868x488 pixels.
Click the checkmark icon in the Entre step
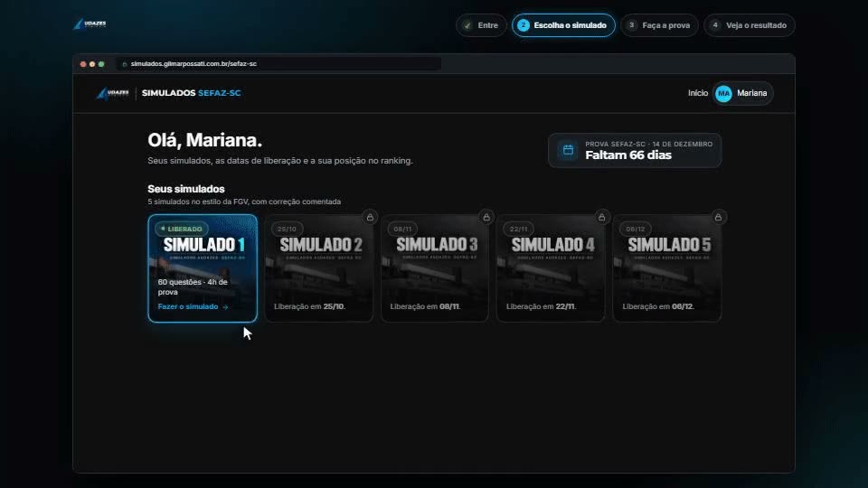(467, 25)
